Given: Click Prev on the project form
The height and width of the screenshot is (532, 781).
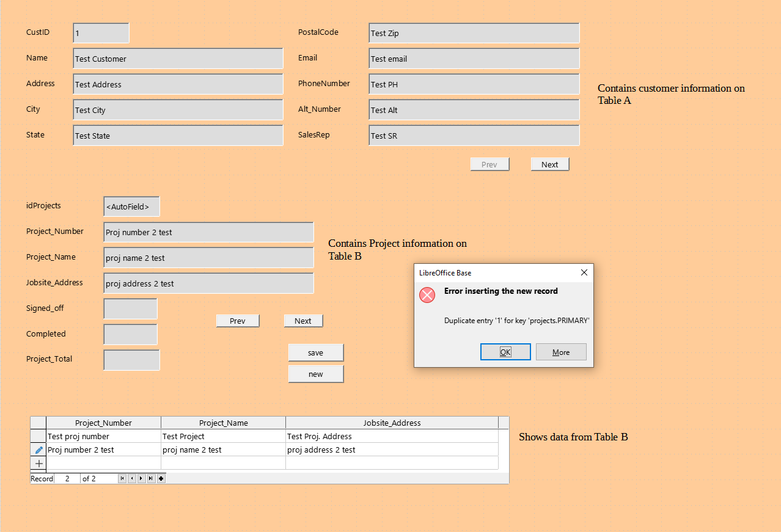Looking at the screenshot, I should (x=237, y=320).
